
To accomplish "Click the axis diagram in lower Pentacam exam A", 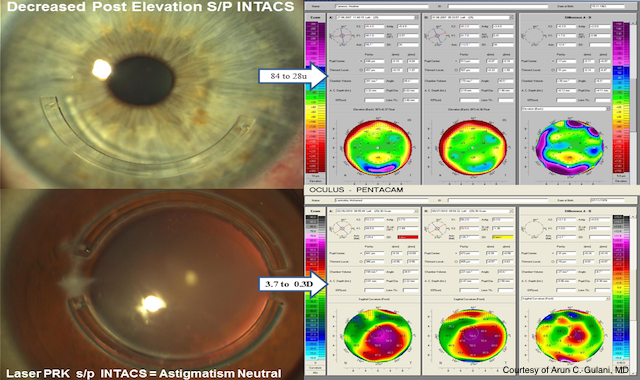I will [x=342, y=229].
